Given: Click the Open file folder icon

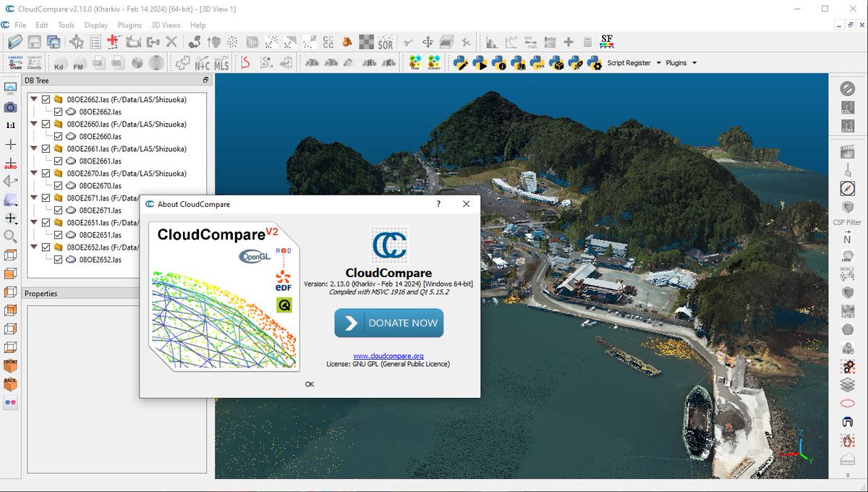Looking at the screenshot, I should point(14,42).
